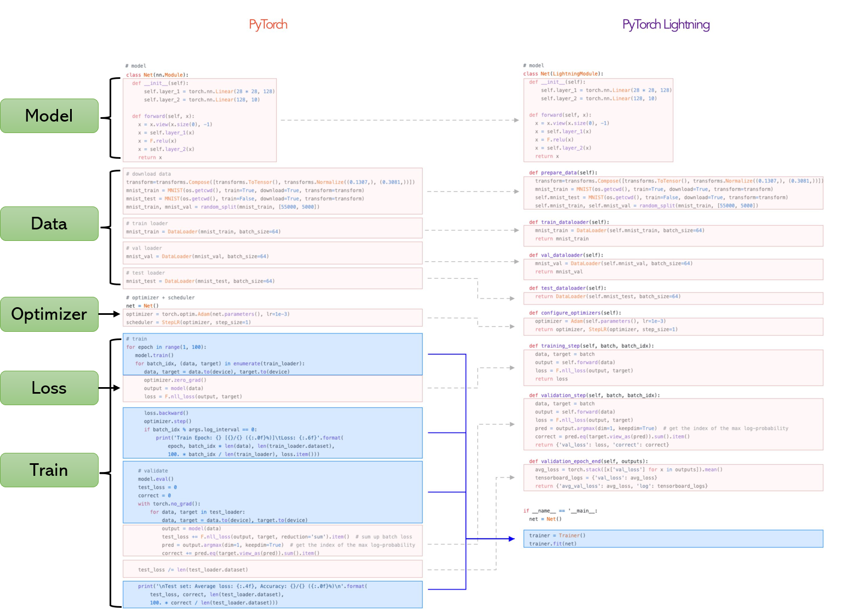Select the validation_epoch_end code box
This screenshot has height=616, width=847.
673,477
